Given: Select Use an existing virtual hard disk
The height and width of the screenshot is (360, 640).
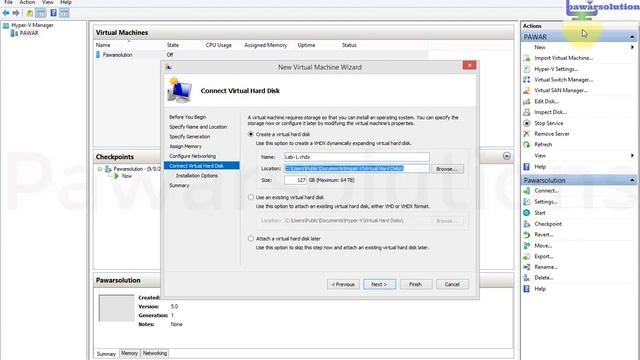Looking at the screenshot, I should point(251,197).
